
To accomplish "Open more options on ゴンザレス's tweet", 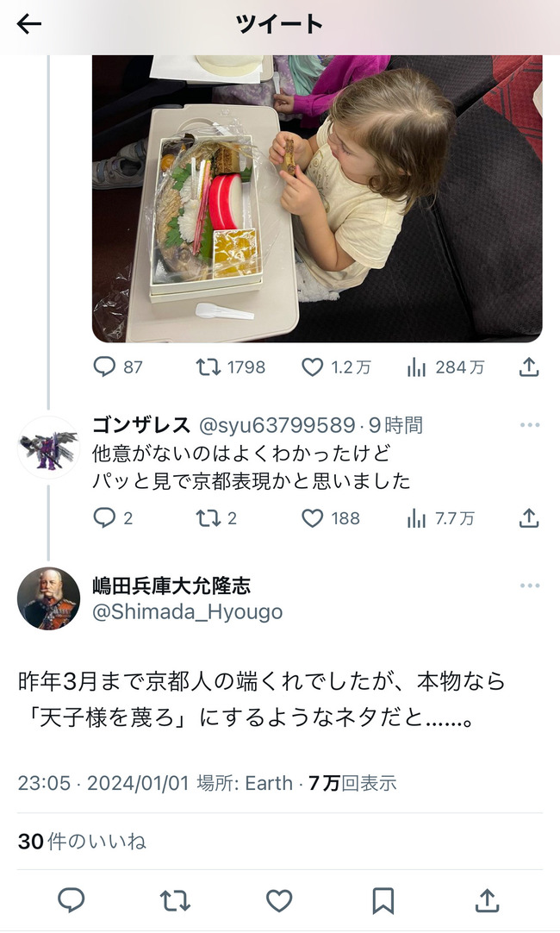I will pos(529,425).
